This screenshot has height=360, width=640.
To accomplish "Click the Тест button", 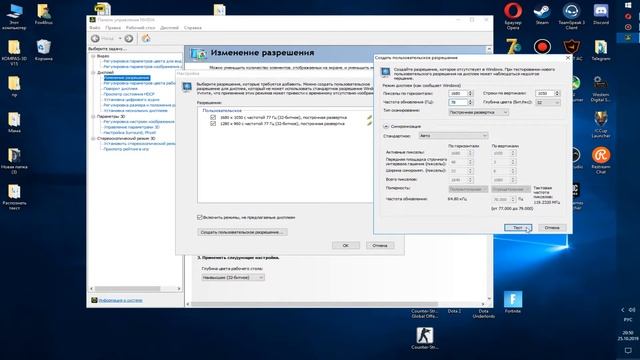I will pyautogui.click(x=518, y=228).
